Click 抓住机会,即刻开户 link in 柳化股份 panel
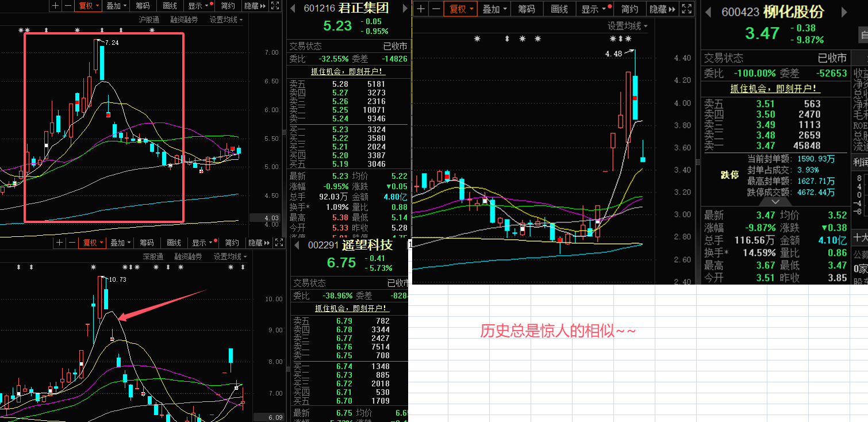 point(775,89)
